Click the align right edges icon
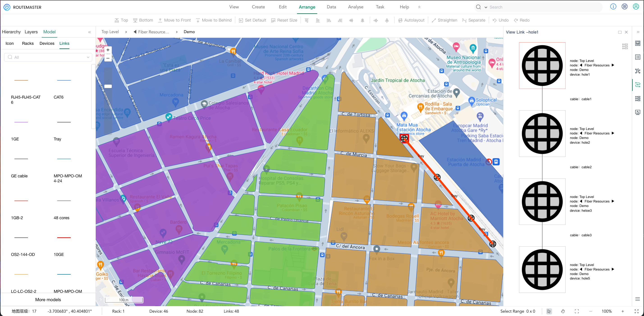 coord(340,20)
